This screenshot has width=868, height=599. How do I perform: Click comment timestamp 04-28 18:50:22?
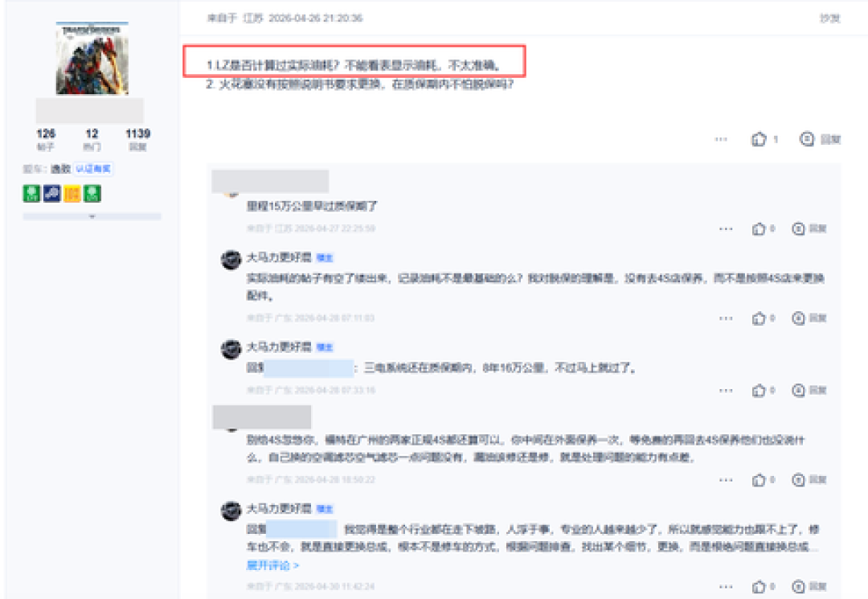[335, 479]
